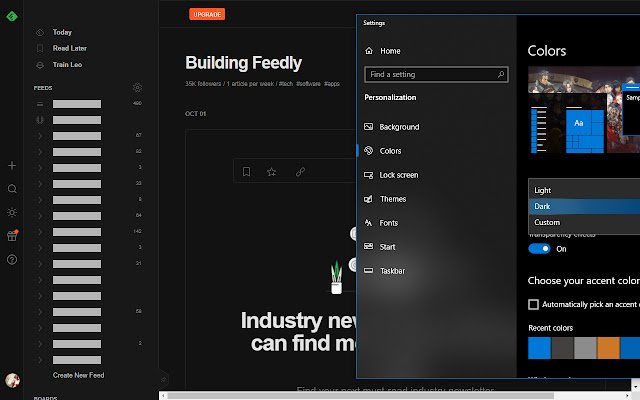Screen dimensions: 640x400
Task: Click the orange UPGRADE button
Action: 207,14
